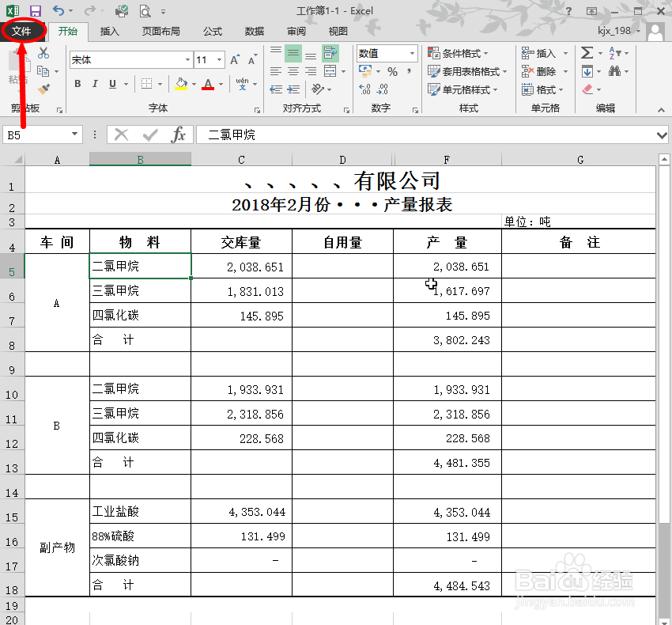Viewport: 672px width, 625px height.
Task: Open account menu kjx_198
Action: click(619, 31)
